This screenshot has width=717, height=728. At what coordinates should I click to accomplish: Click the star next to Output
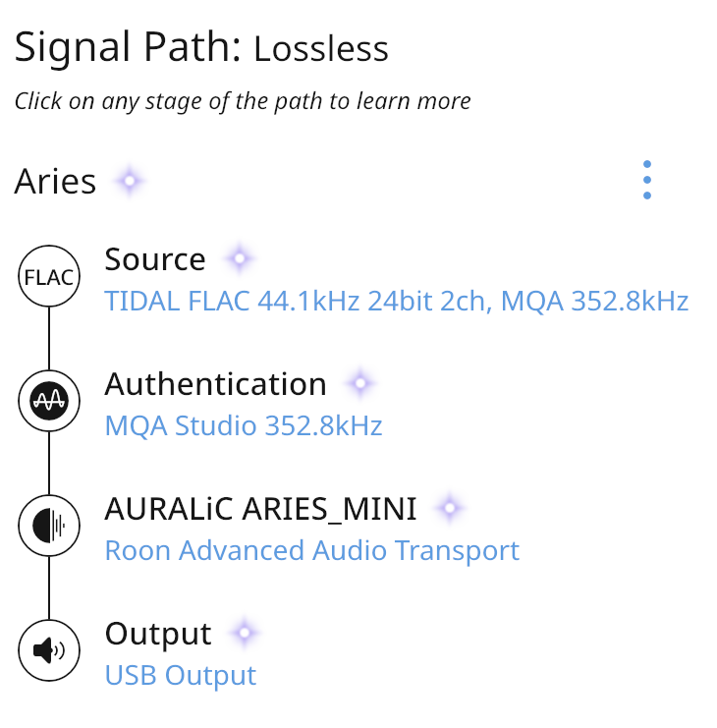245,633
